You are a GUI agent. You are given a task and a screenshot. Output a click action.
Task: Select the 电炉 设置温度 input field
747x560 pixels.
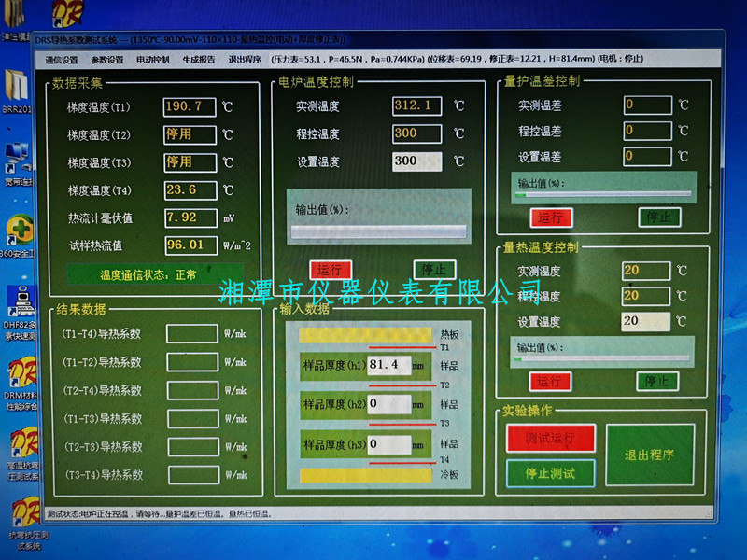pyautogui.click(x=416, y=161)
